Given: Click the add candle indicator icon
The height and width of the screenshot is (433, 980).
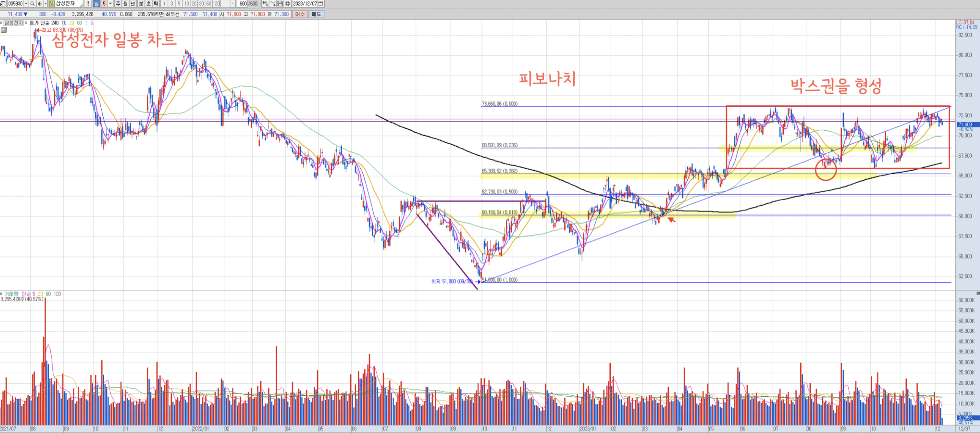Looking at the screenshot, I should [265, 4].
